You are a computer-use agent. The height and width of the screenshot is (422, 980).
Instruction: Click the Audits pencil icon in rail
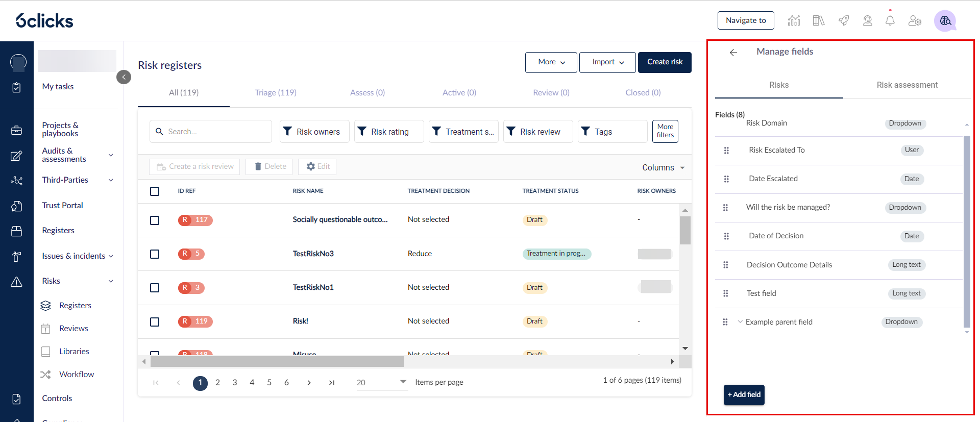coord(17,156)
